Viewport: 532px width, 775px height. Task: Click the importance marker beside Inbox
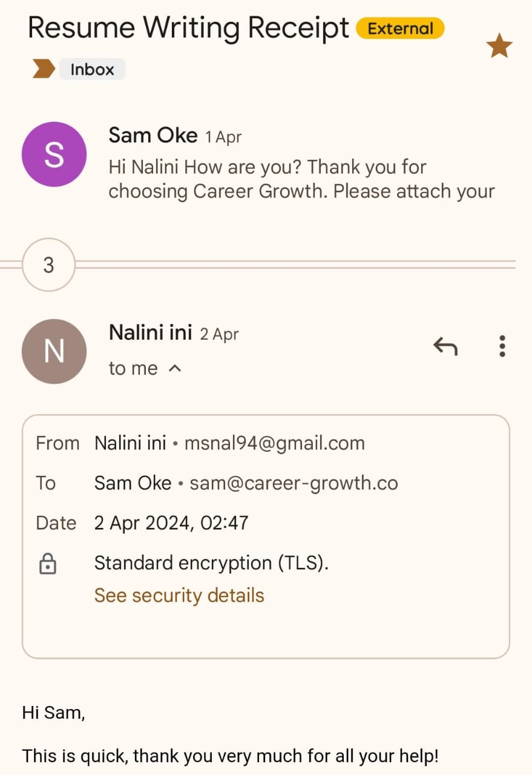[43, 70]
